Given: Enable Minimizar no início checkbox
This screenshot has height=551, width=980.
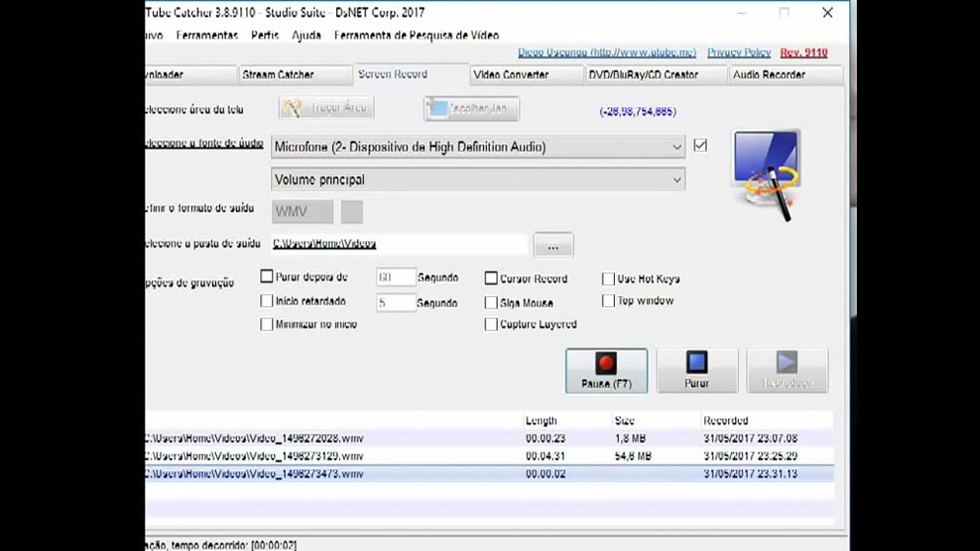Looking at the screenshot, I should click(x=266, y=324).
